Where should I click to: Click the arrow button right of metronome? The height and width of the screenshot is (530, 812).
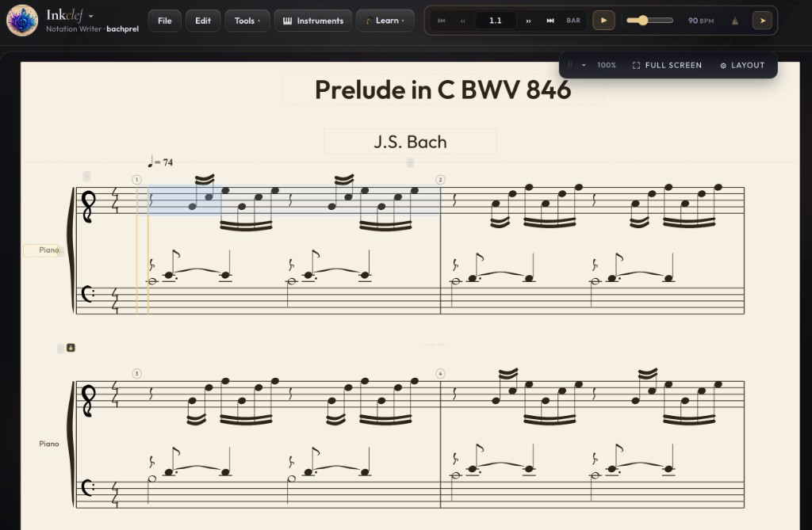tap(762, 21)
